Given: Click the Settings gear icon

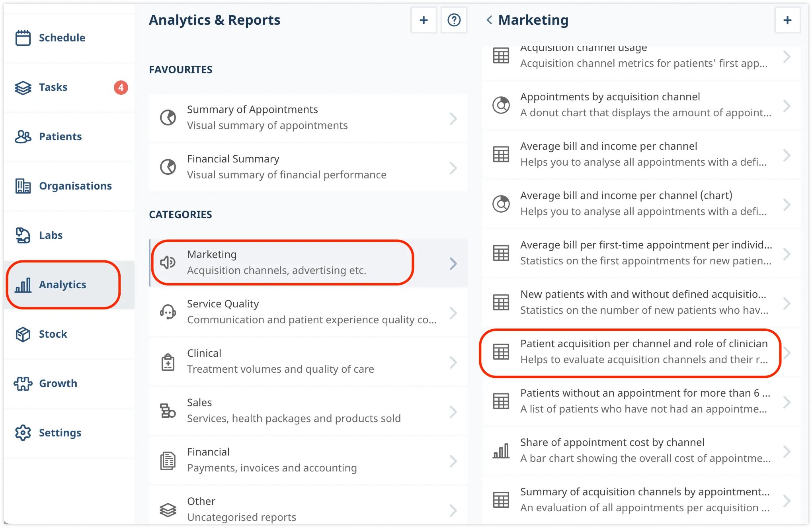Looking at the screenshot, I should click(22, 433).
